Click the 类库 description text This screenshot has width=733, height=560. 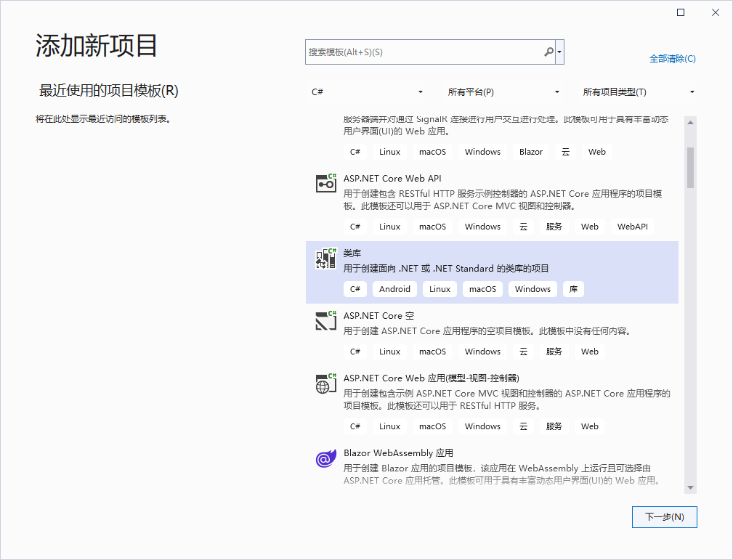tap(446, 268)
